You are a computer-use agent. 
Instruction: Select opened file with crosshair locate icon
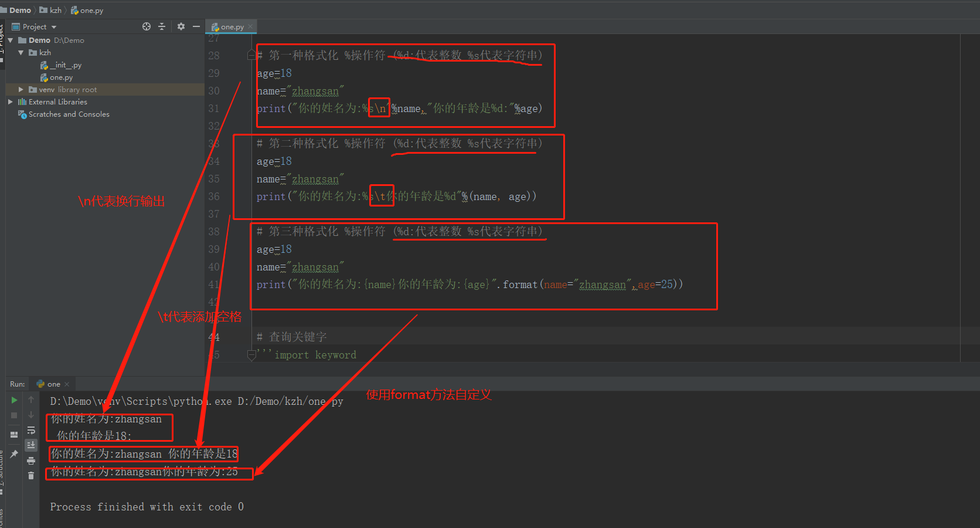pos(146,26)
